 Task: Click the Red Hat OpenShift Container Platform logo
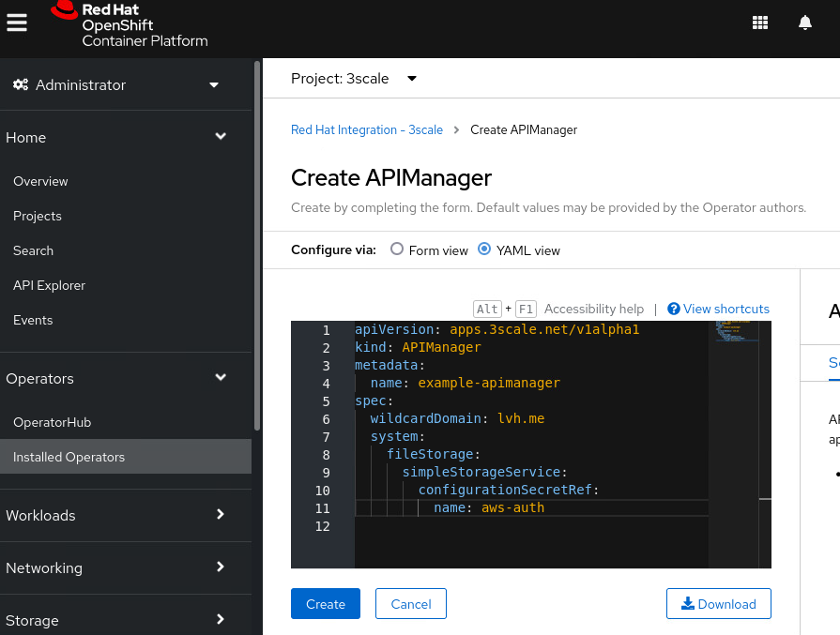coord(130,25)
